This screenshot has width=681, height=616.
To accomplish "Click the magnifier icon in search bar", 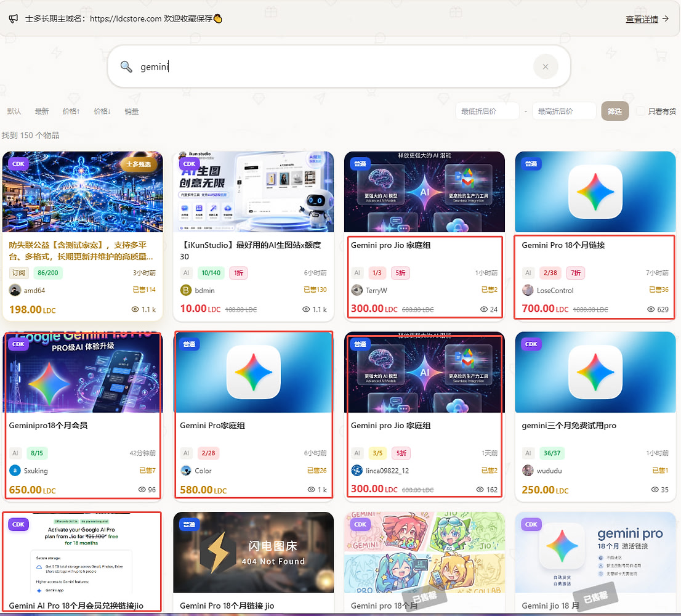I will (x=126, y=67).
